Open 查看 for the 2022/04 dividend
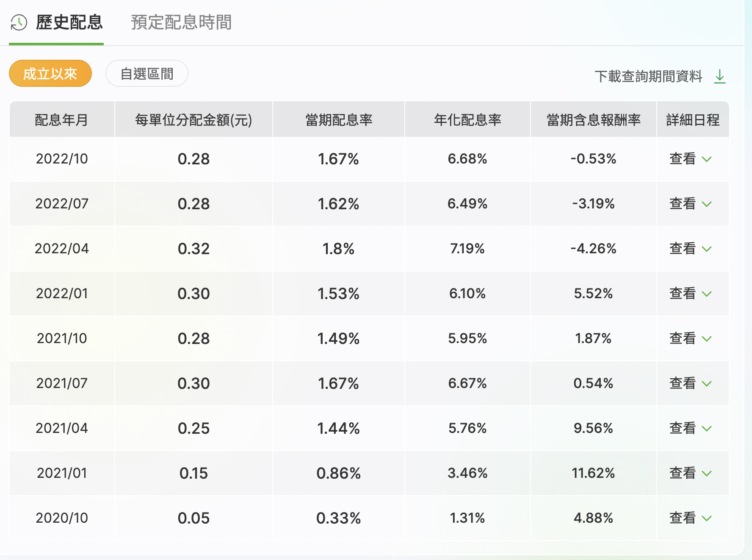Image resolution: width=752 pixels, height=560 pixels. tap(683, 249)
